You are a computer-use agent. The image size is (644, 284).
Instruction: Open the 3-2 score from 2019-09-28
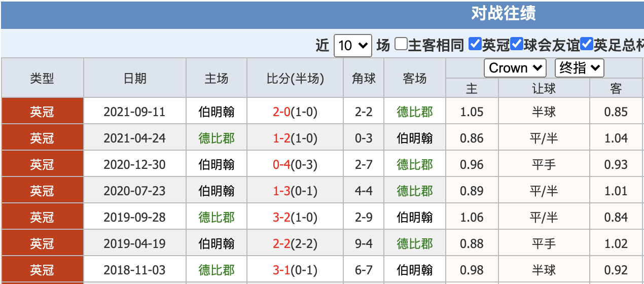point(281,217)
